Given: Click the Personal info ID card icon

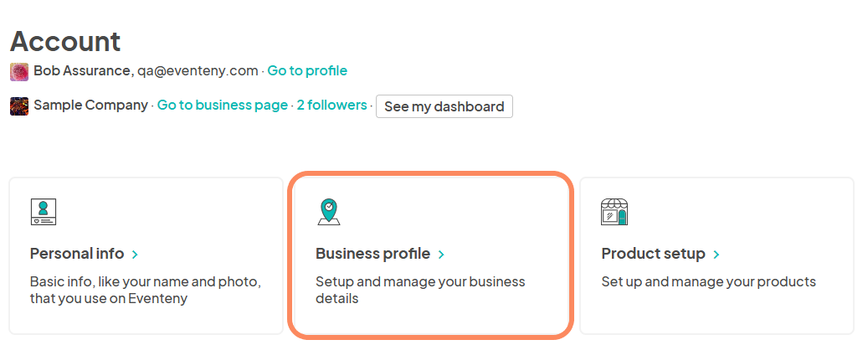Looking at the screenshot, I should point(43,212).
